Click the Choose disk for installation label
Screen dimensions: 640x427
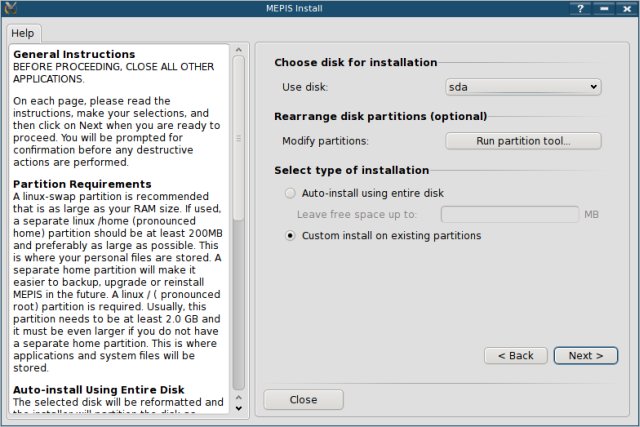click(356, 62)
